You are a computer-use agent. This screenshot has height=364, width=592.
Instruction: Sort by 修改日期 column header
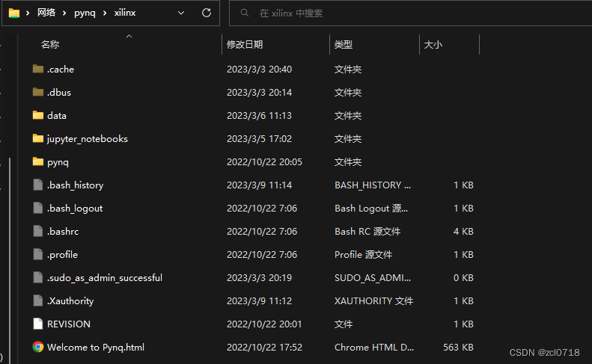tap(245, 45)
